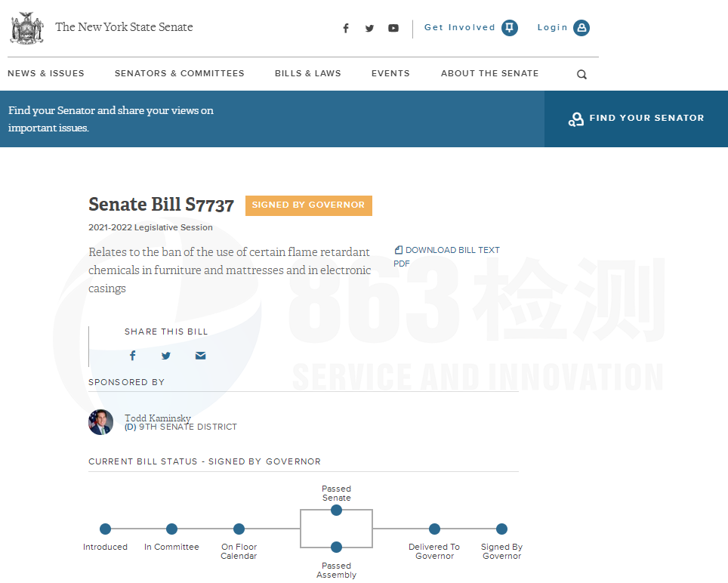Open the Senators & Committees menu
The image size is (728, 583).
pos(179,73)
